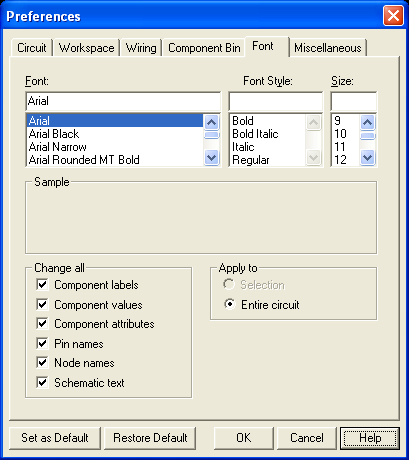Select the Selection radio button
This screenshot has height=460, width=409.
coord(229,285)
